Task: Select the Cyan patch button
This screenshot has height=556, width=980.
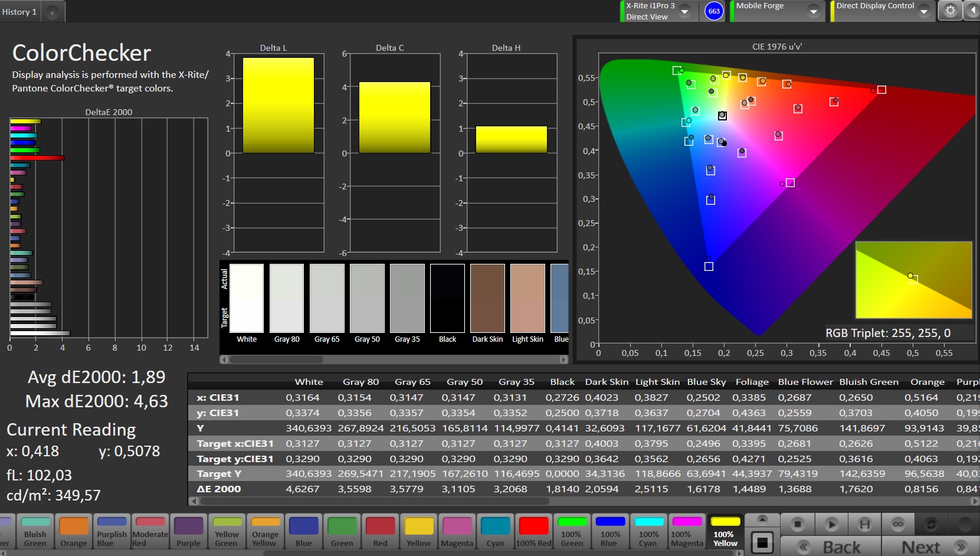Action: coord(495,531)
